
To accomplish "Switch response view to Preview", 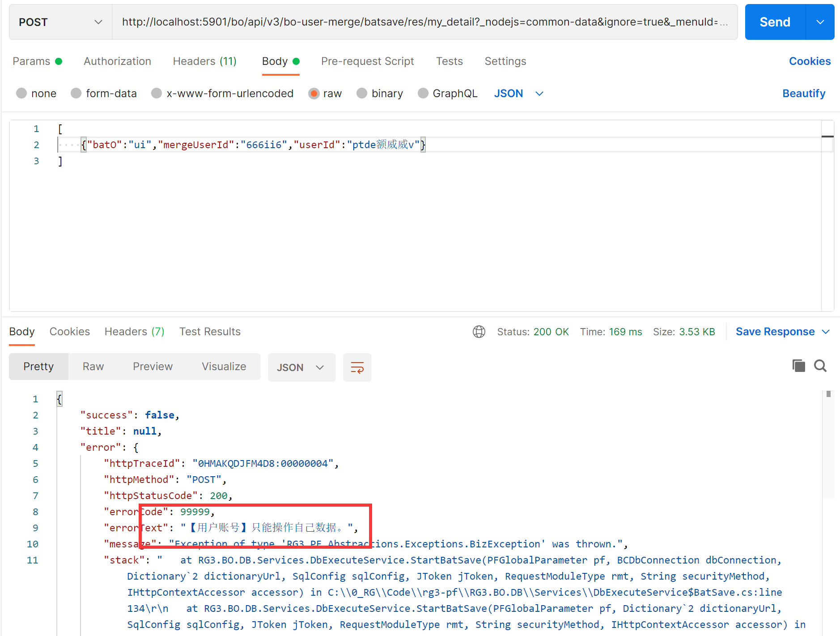I will [x=153, y=367].
